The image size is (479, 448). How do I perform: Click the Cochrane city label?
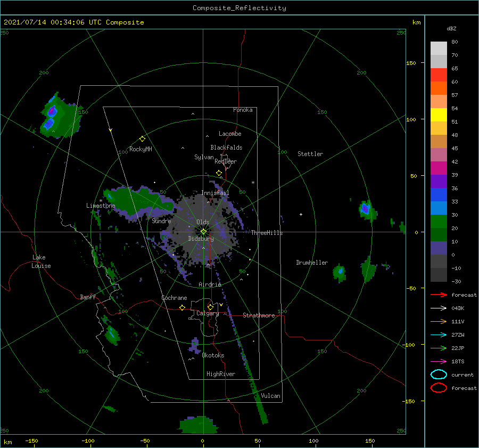pyautogui.click(x=174, y=298)
